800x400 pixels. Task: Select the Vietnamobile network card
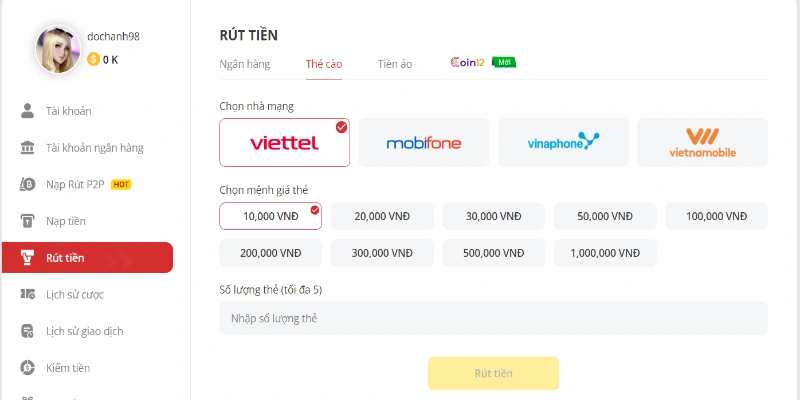coord(702,142)
